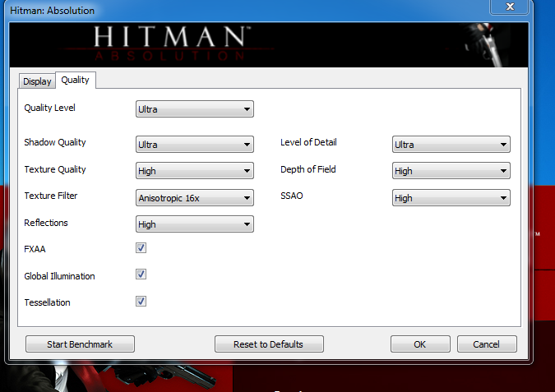
Task: Confirm settings with the OK button
Action: (x=420, y=344)
